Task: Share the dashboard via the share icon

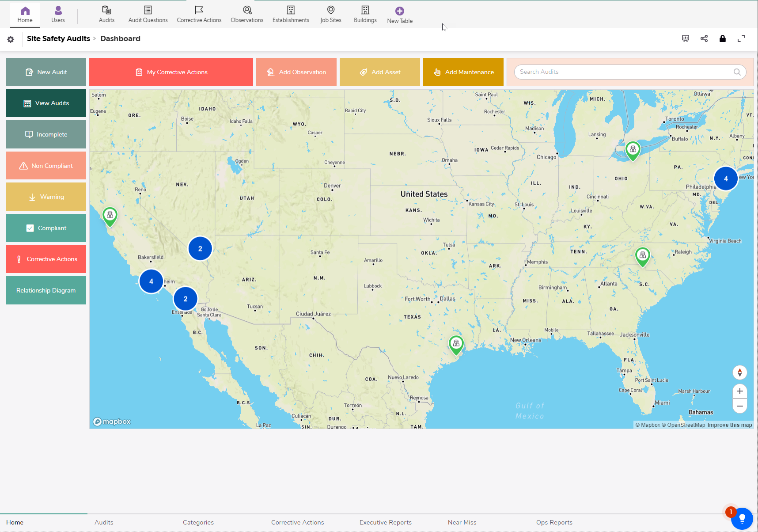Action: pyautogui.click(x=704, y=38)
